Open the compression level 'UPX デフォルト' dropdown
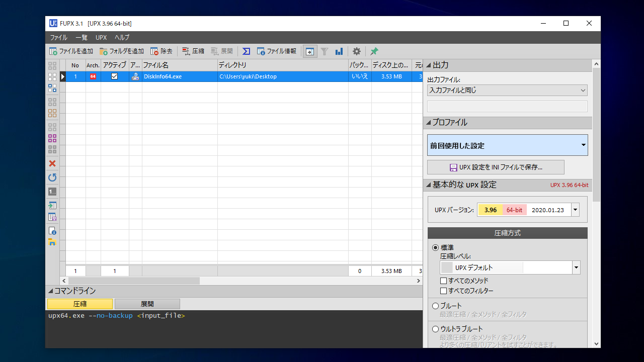 510,267
